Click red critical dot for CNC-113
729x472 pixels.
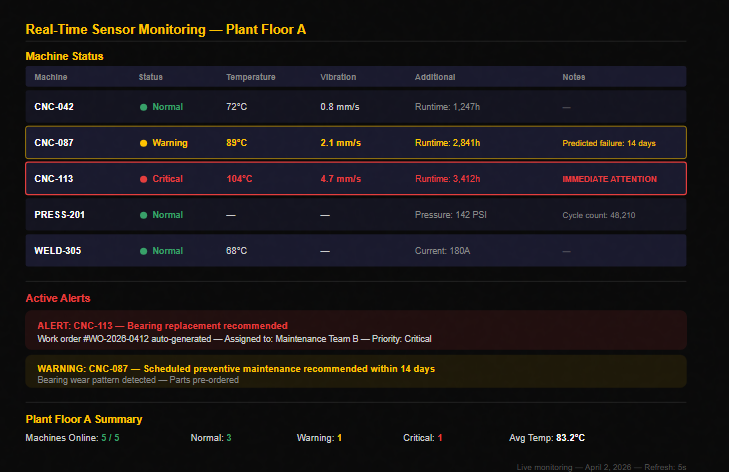tap(144, 179)
